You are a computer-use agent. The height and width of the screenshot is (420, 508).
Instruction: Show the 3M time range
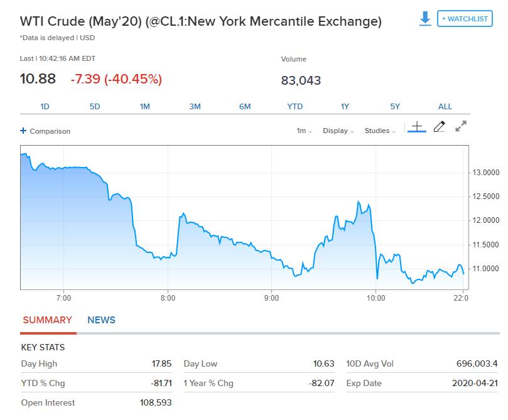click(x=195, y=107)
